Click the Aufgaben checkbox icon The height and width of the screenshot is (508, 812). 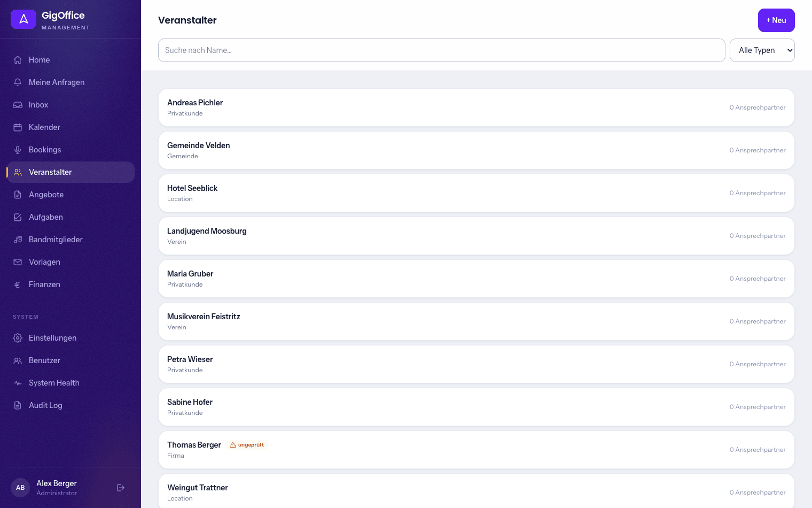point(18,217)
